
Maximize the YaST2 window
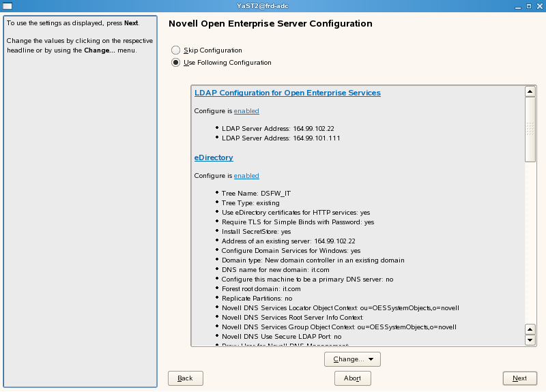coord(528,5)
